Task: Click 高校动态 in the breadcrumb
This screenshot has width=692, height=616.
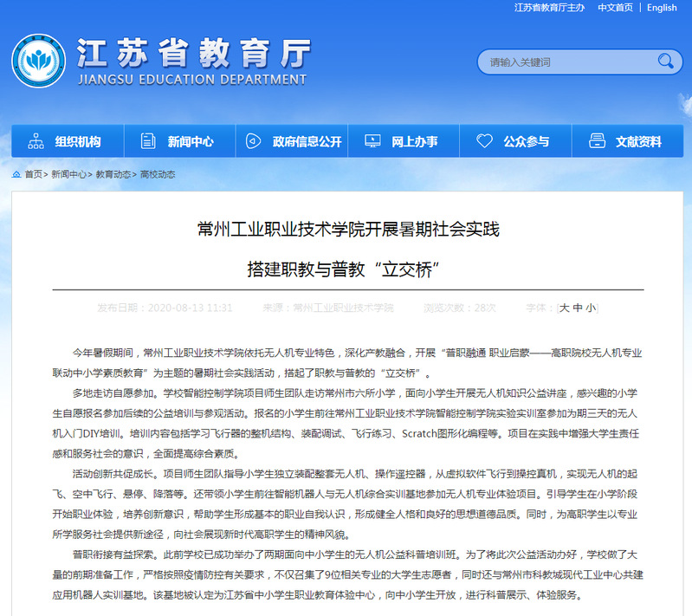Action: click(158, 174)
